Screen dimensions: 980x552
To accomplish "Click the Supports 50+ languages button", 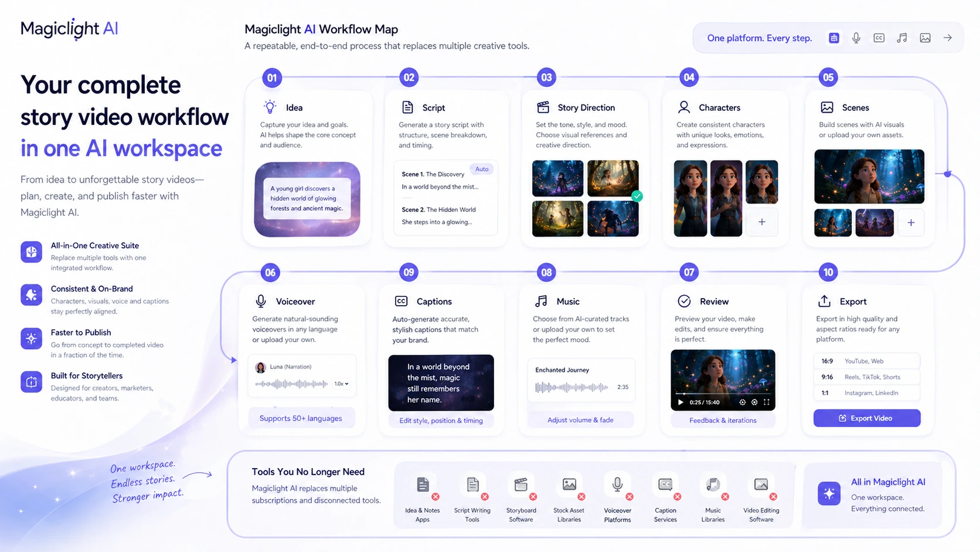I will tap(301, 418).
